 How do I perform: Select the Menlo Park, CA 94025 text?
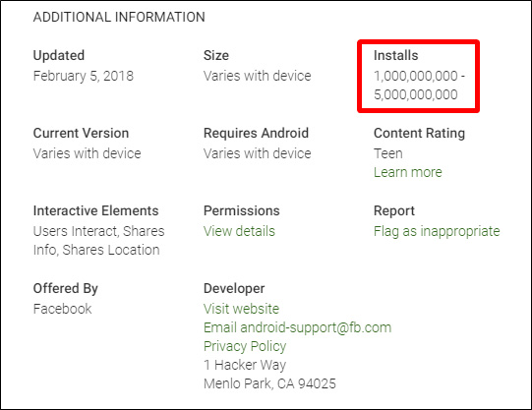269,383
